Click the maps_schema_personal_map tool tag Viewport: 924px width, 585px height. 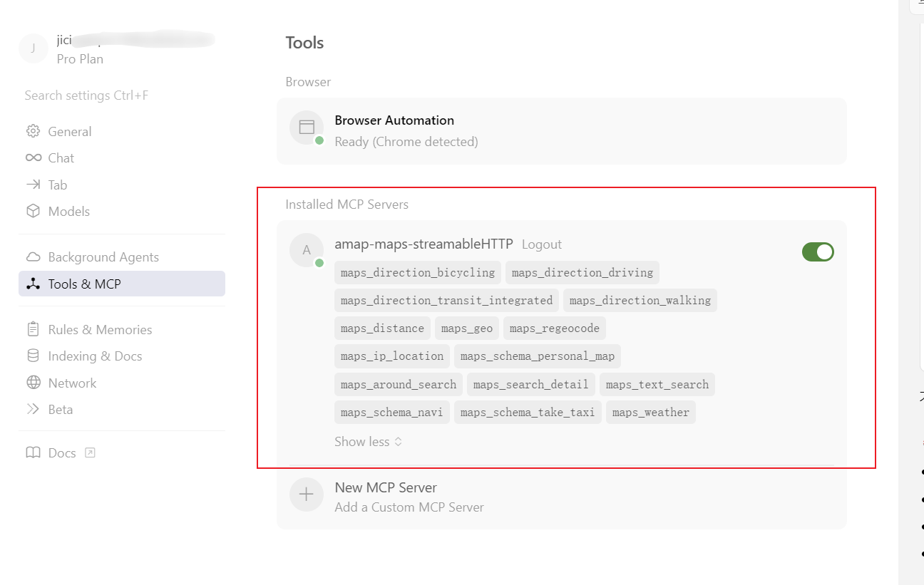538,356
